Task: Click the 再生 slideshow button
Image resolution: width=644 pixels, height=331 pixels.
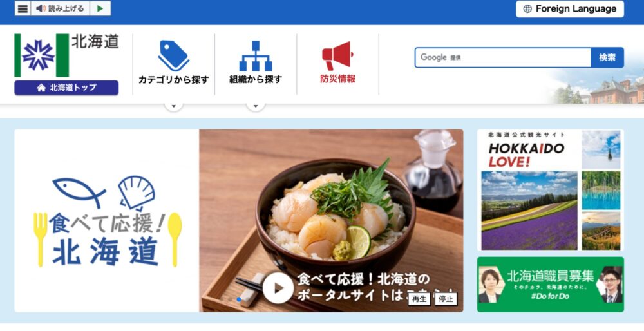Action: pos(419,299)
